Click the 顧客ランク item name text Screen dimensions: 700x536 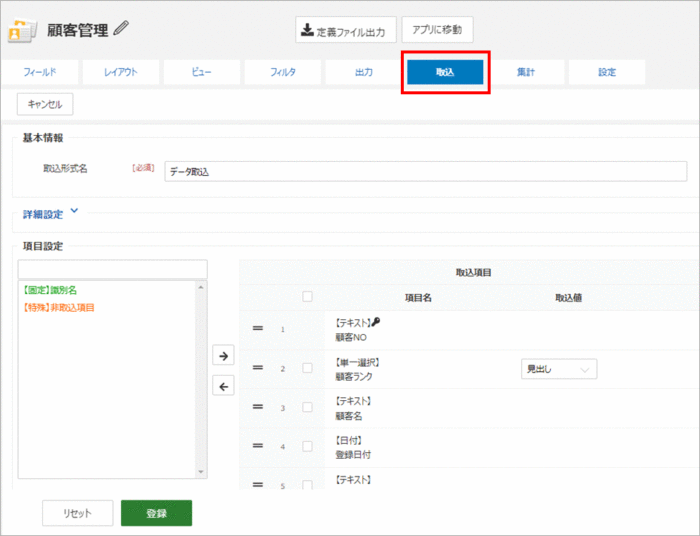(x=354, y=377)
